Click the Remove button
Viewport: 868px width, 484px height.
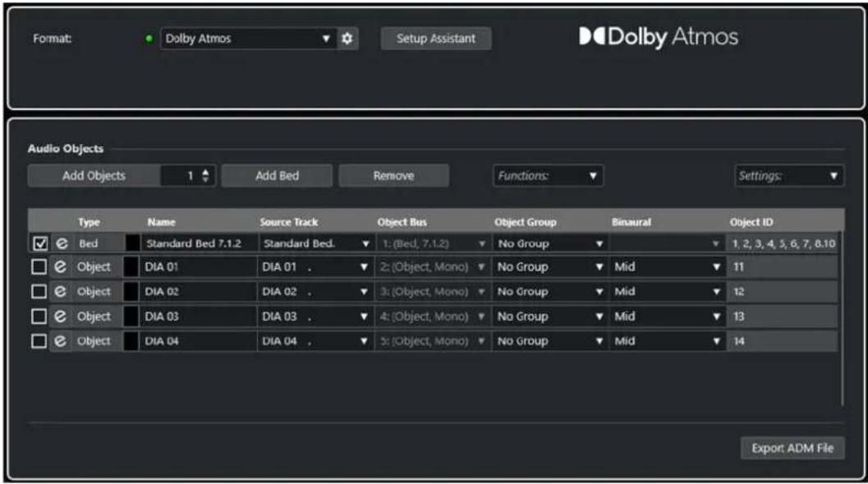pyautogui.click(x=393, y=176)
